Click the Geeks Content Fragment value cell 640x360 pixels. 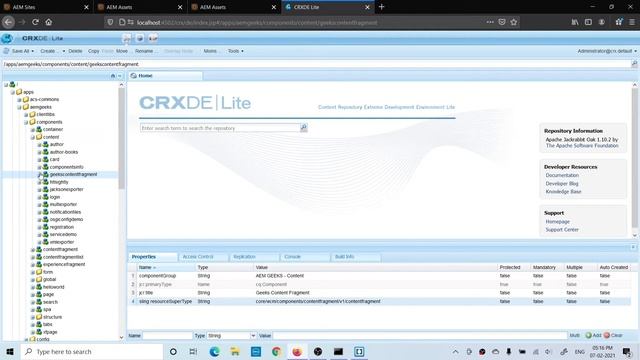pyautogui.click(x=282, y=293)
